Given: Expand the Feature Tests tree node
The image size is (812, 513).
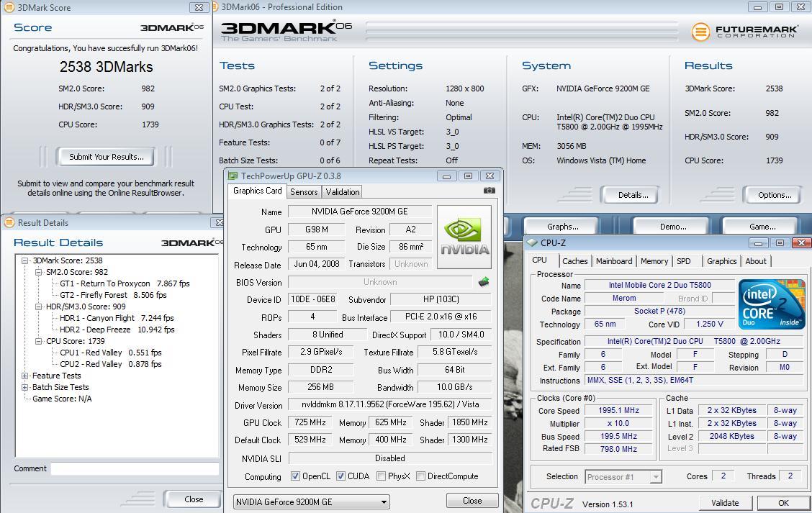Looking at the screenshot, I should 25,376.
